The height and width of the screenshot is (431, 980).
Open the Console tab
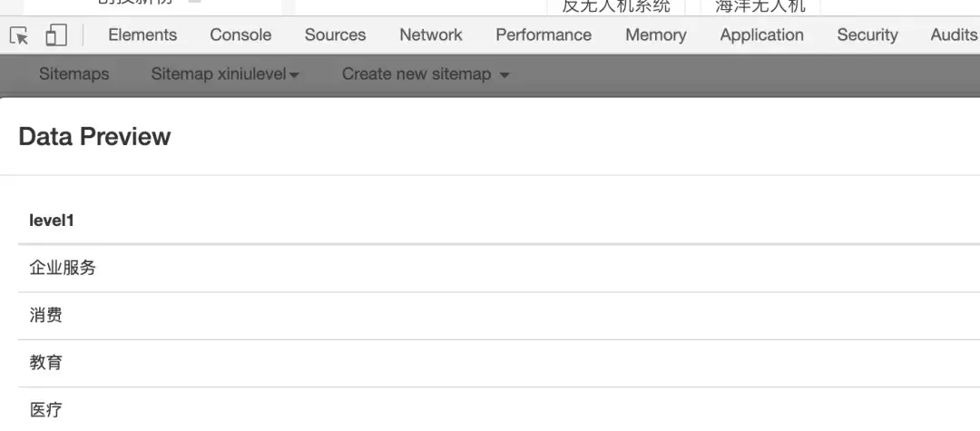(240, 35)
